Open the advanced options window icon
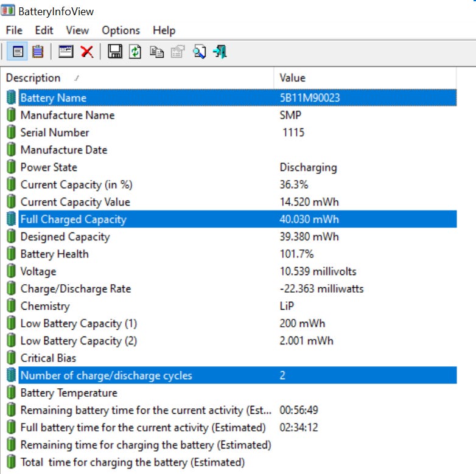The image size is (476, 474). click(66, 52)
